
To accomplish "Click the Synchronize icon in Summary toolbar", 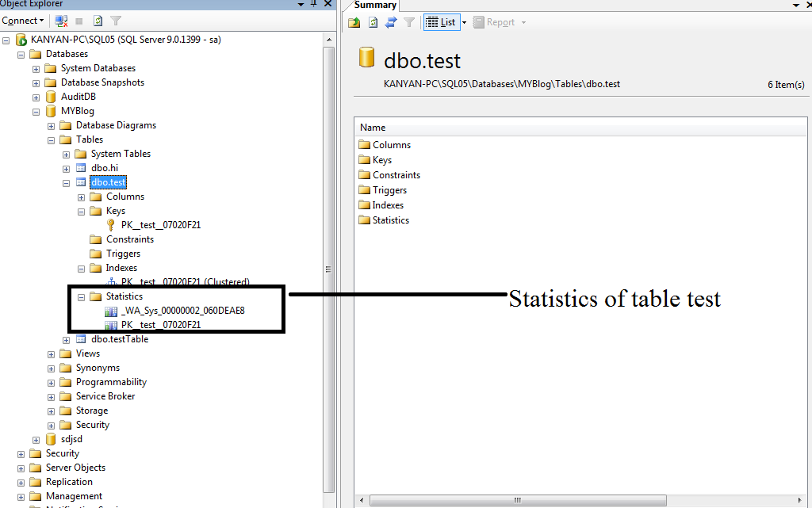I will click(391, 22).
